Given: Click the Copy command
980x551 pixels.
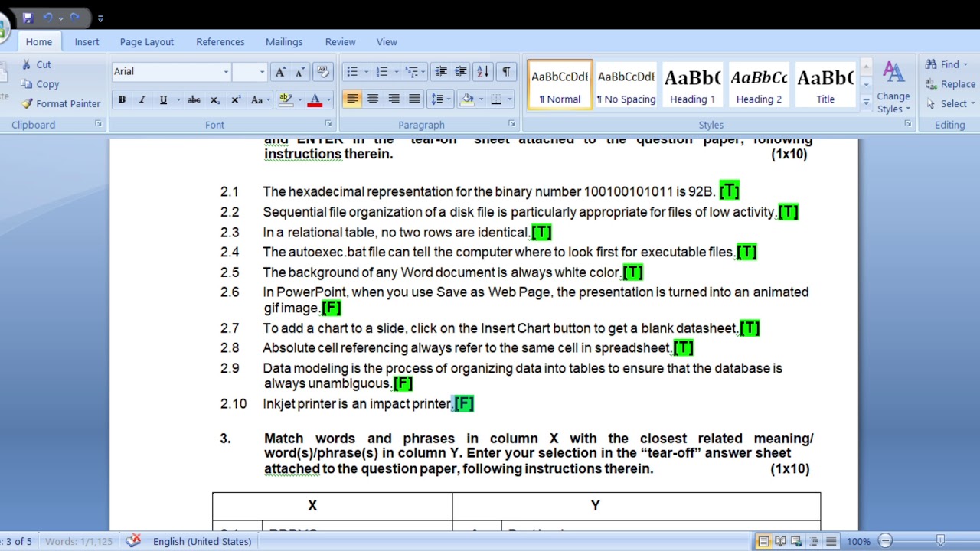Looking at the screenshot, I should point(40,84).
